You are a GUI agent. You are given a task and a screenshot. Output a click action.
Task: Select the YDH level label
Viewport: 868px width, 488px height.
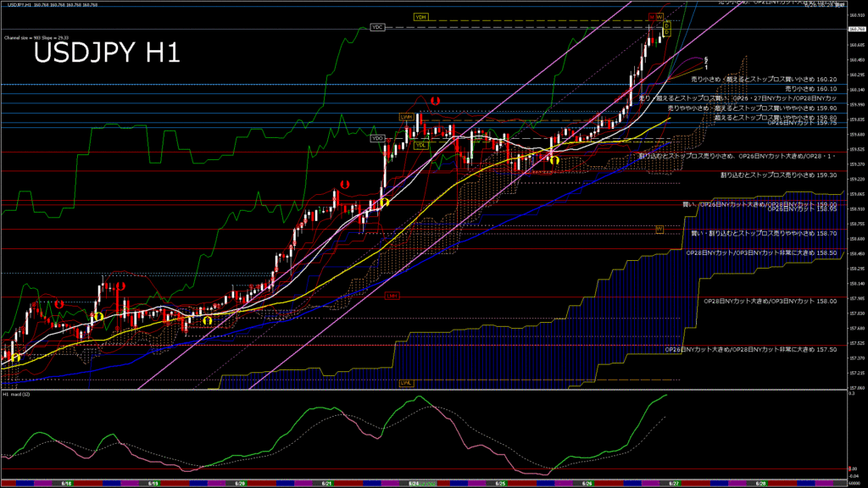click(420, 17)
